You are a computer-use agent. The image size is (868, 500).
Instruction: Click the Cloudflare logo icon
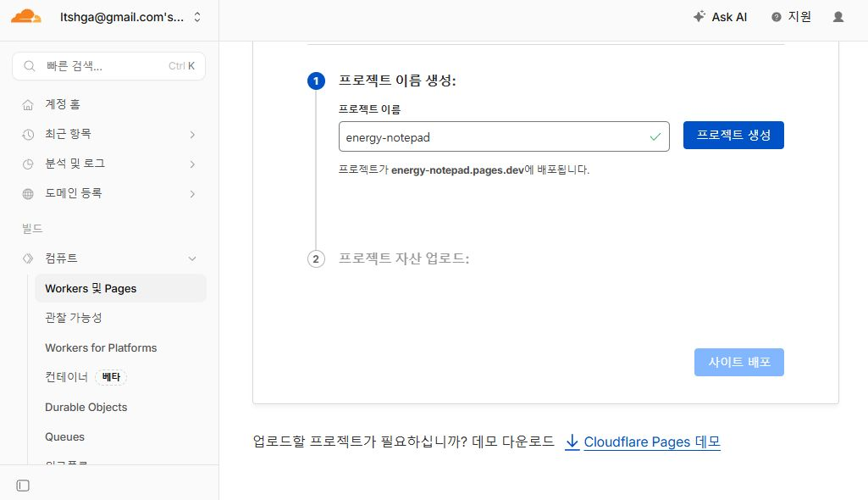[26, 17]
